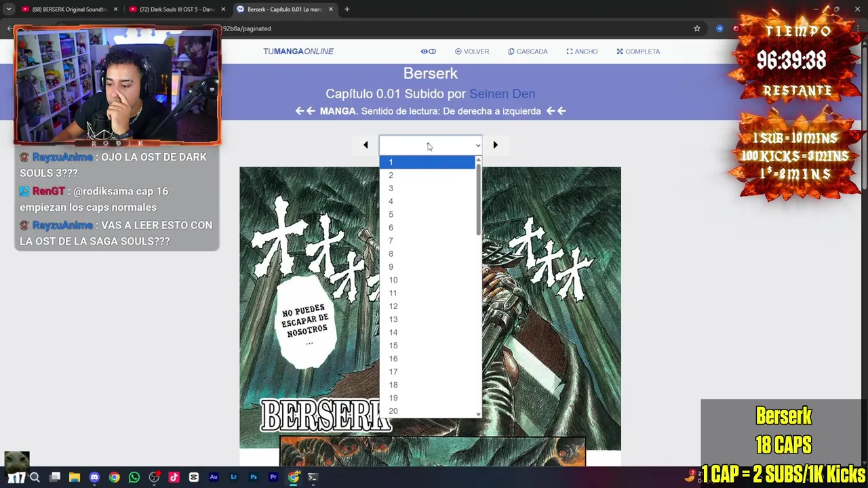
Task: Choose page 19 option
Action: (427, 398)
